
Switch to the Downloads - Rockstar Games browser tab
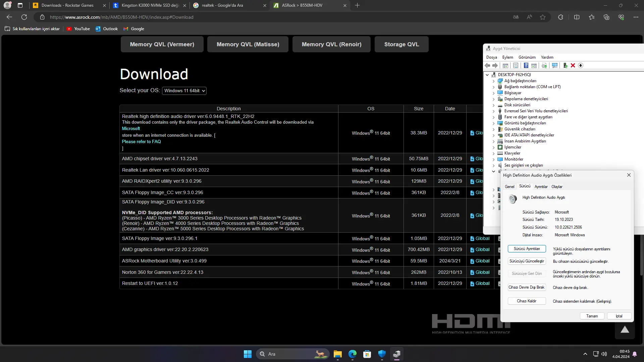(x=69, y=5)
